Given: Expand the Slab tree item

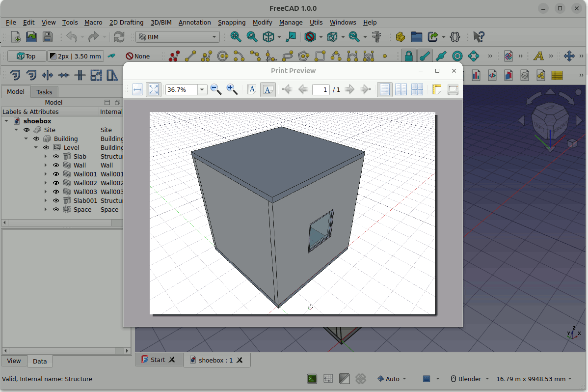Looking at the screenshot, I should 46,156.
